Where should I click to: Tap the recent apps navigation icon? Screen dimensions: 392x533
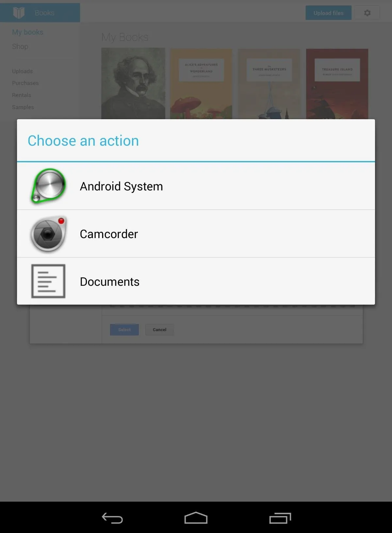pyautogui.click(x=280, y=518)
